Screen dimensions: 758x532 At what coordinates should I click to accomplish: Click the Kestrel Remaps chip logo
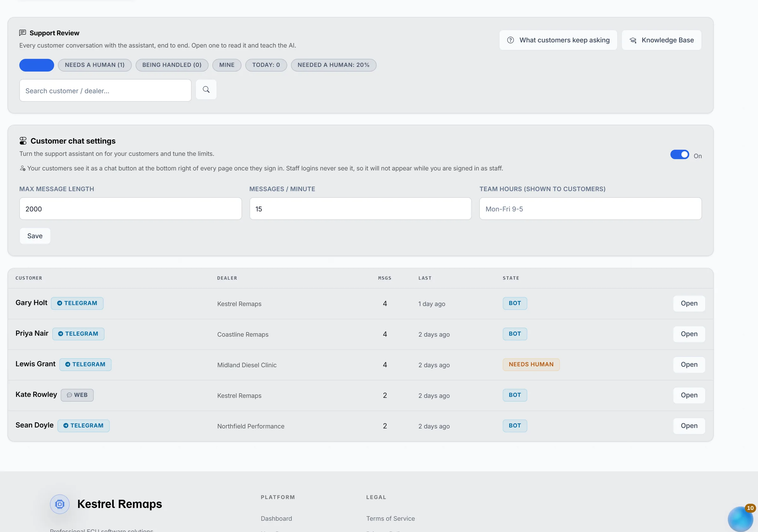tap(60, 504)
